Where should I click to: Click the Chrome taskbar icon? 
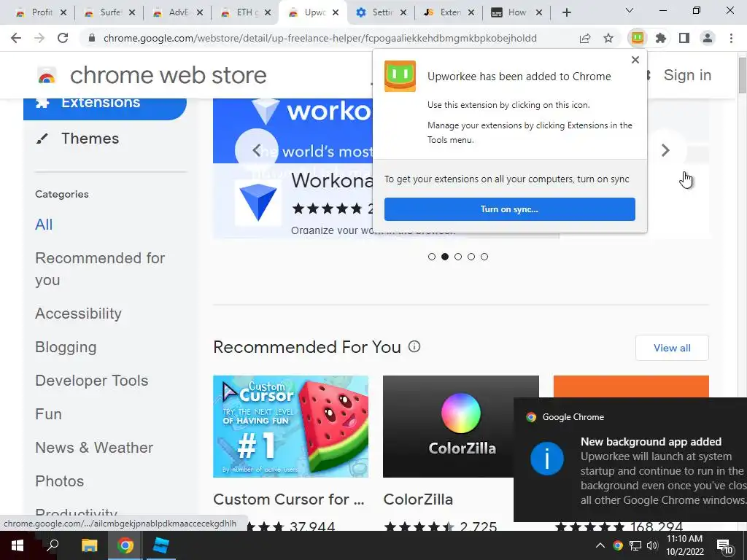[125, 545]
